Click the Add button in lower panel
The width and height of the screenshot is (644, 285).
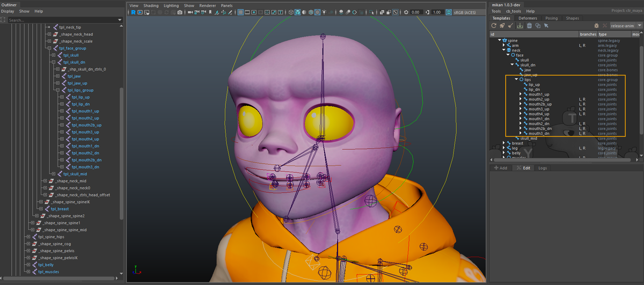501,168
